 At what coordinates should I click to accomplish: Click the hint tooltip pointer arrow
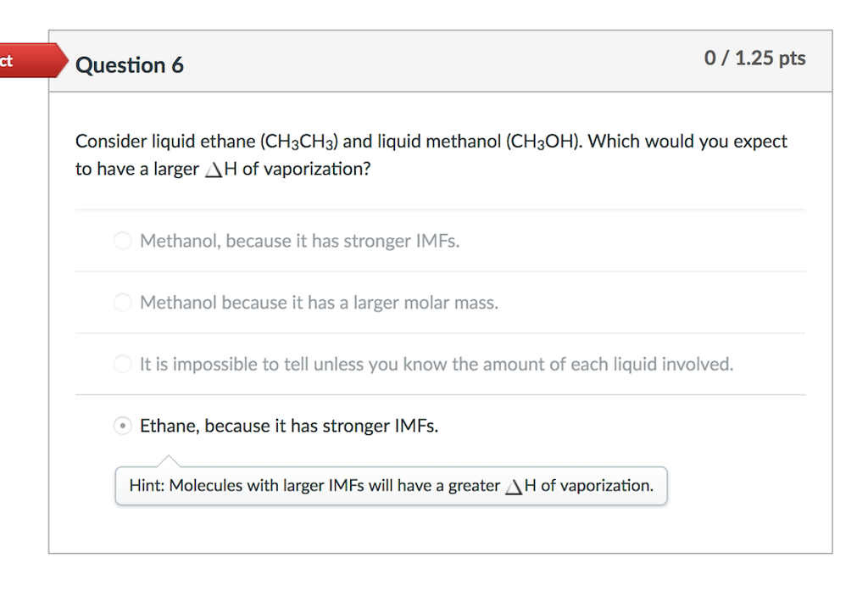point(170,462)
